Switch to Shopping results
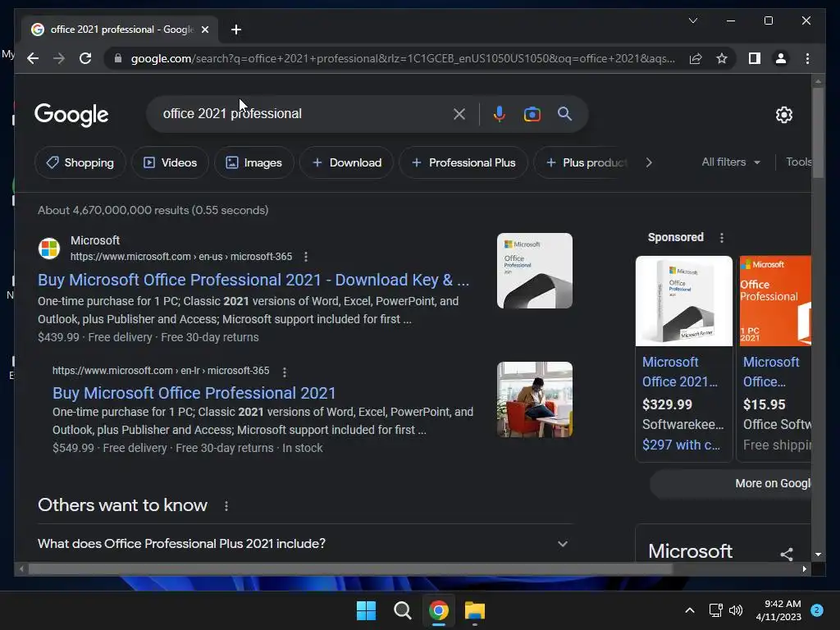This screenshot has width=840, height=630. click(x=80, y=162)
